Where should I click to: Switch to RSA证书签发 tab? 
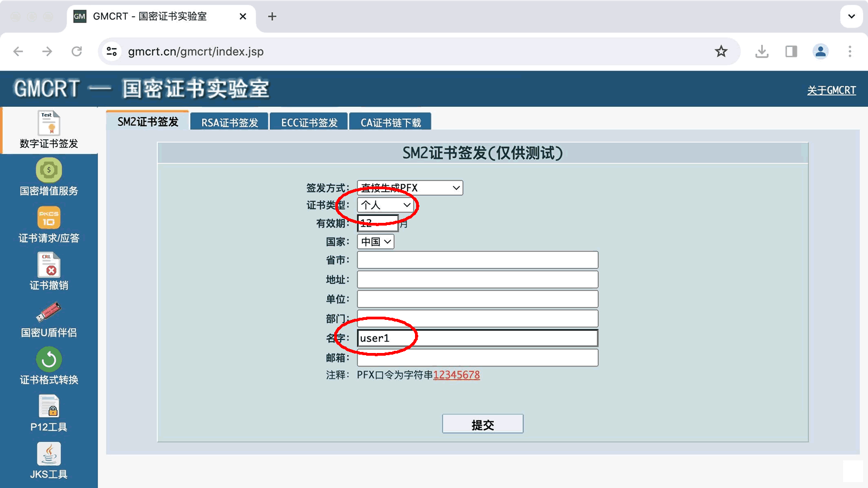coord(229,123)
